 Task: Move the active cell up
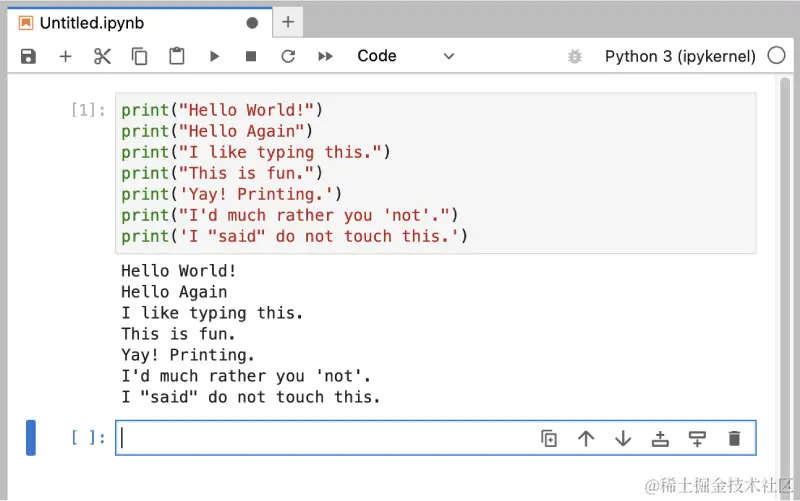point(586,438)
